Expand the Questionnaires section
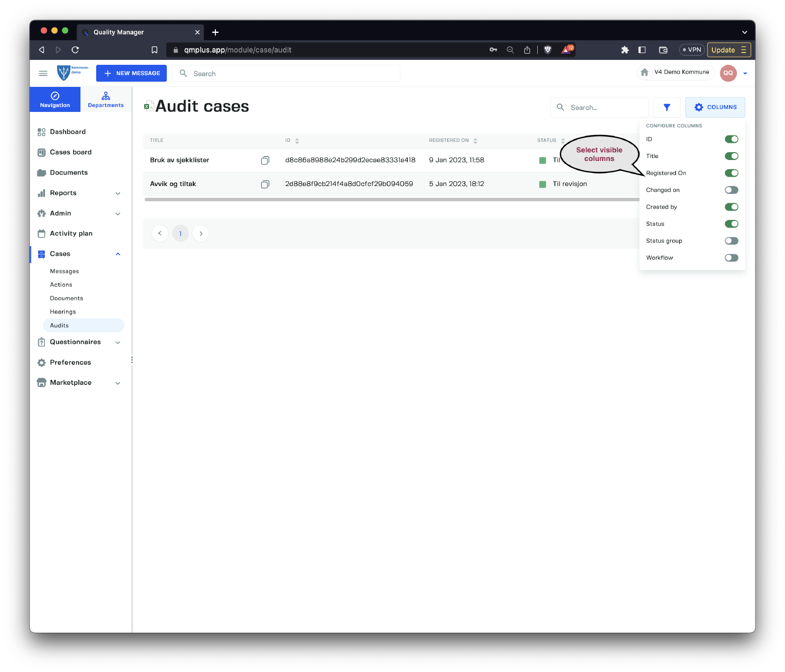The width and height of the screenshot is (785, 672). click(x=118, y=343)
